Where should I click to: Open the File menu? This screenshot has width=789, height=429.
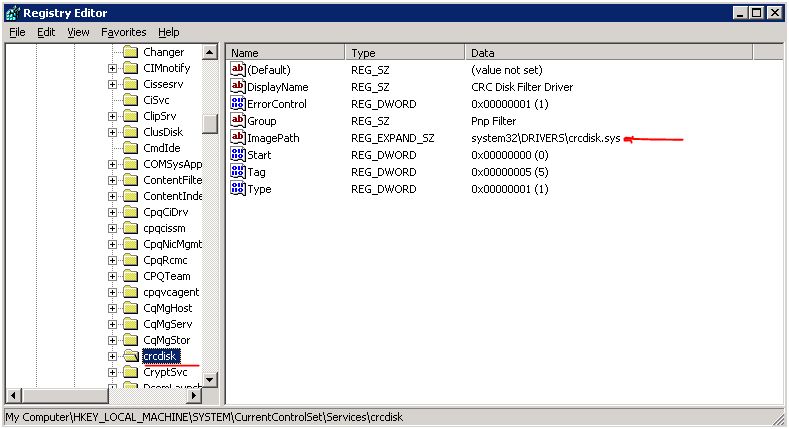click(17, 32)
